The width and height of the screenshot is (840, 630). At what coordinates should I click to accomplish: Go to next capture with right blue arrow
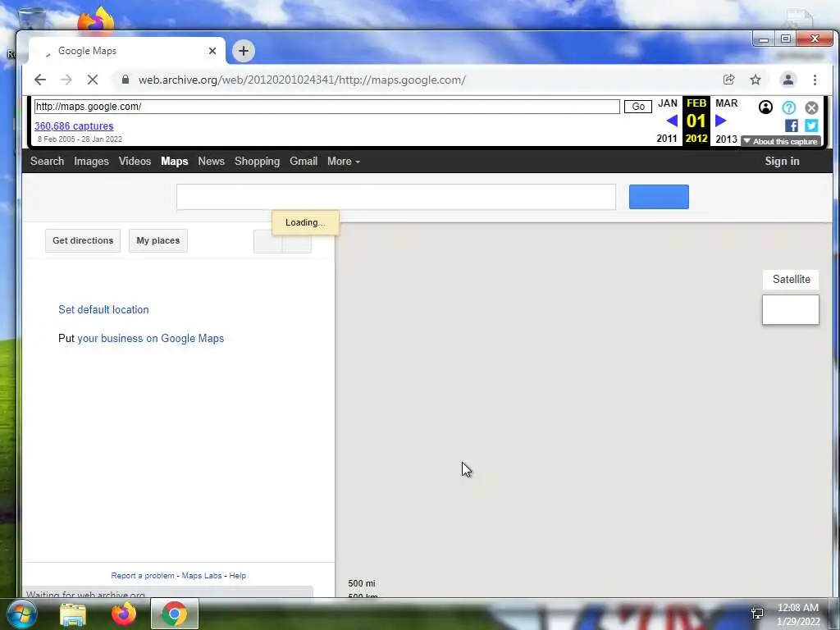(720, 121)
